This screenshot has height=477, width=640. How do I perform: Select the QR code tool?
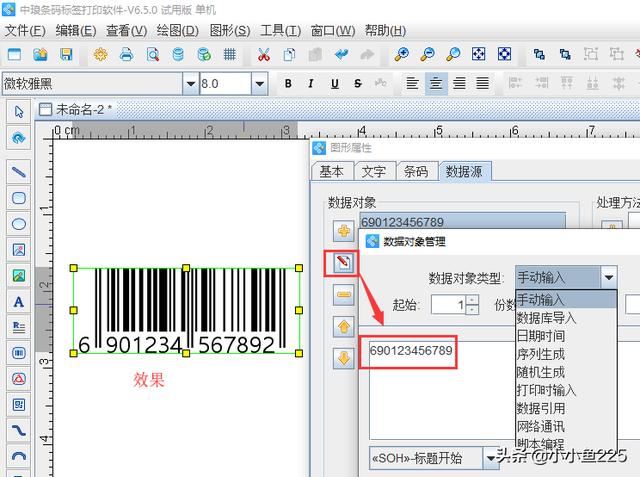19,404
